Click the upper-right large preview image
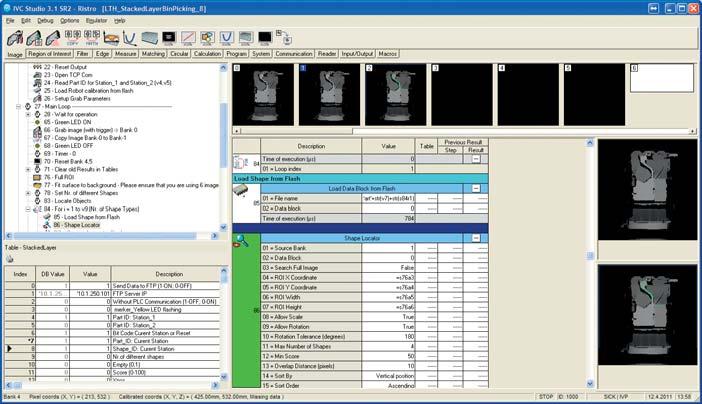Screen dimensions: 702x404 coord(647,189)
